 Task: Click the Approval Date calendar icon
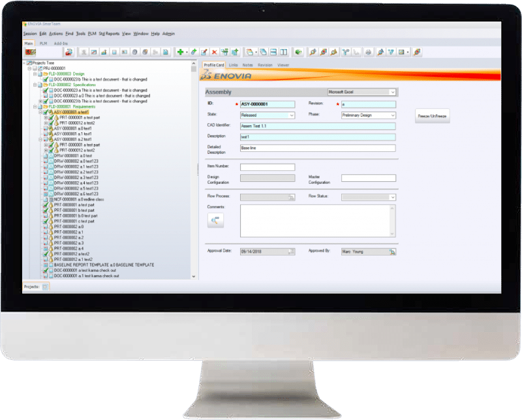(291, 251)
